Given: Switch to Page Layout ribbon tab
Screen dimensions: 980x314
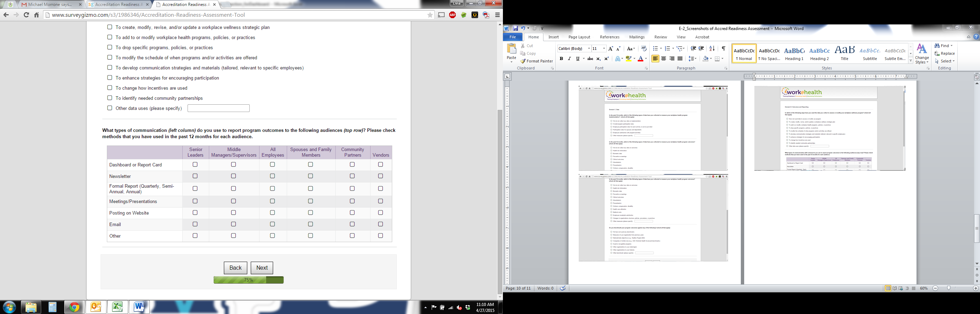Looking at the screenshot, I should click(579, 37).
